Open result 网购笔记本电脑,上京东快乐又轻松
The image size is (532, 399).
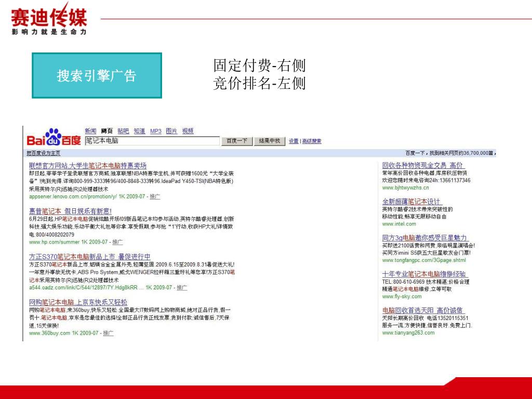pyautogui.click(x=78, y=302)
